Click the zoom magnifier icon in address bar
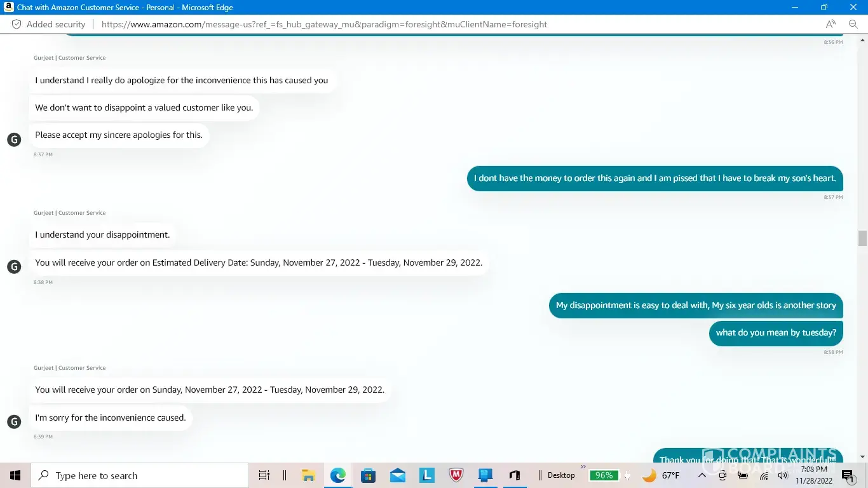Viewport: 868px width, 488px height. click(853, 24)
